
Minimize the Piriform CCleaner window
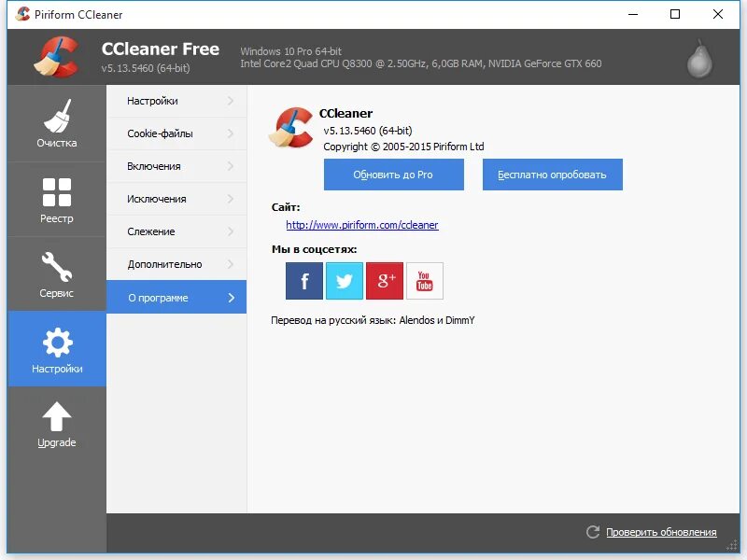point(633,14)
